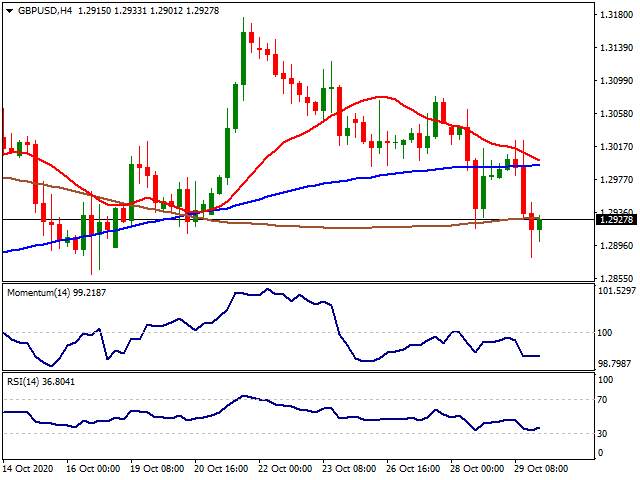Viewport: 640px width, 480px height.
Task: Click the 29 Oct 08:00 time label
Action: tap(541, 468)
